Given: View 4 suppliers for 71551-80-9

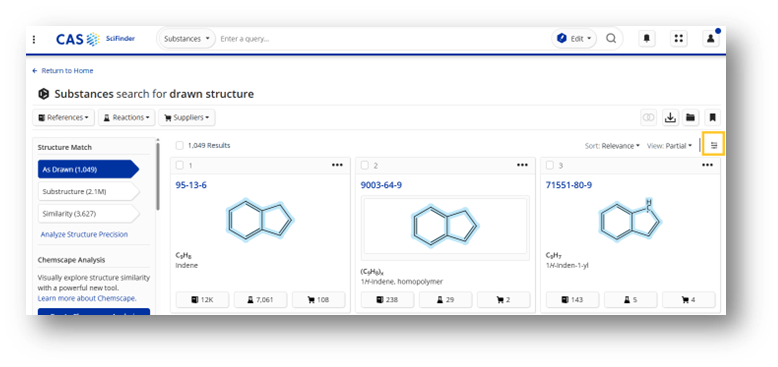Looking at the screenshot, I should (x=689, y=300).
